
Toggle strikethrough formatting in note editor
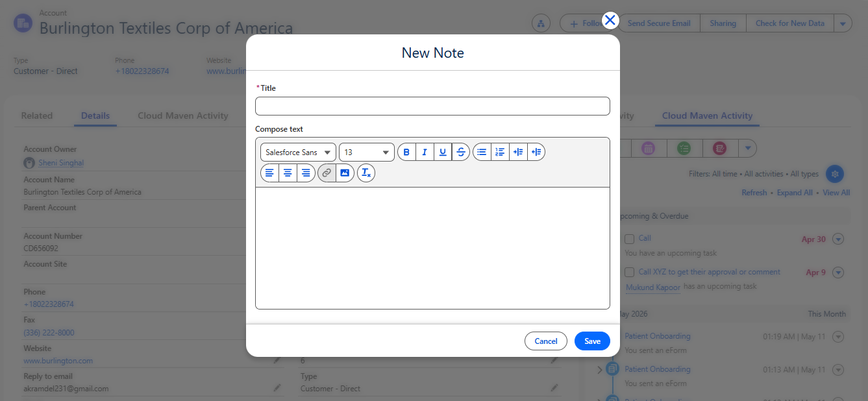pos(461,152)
